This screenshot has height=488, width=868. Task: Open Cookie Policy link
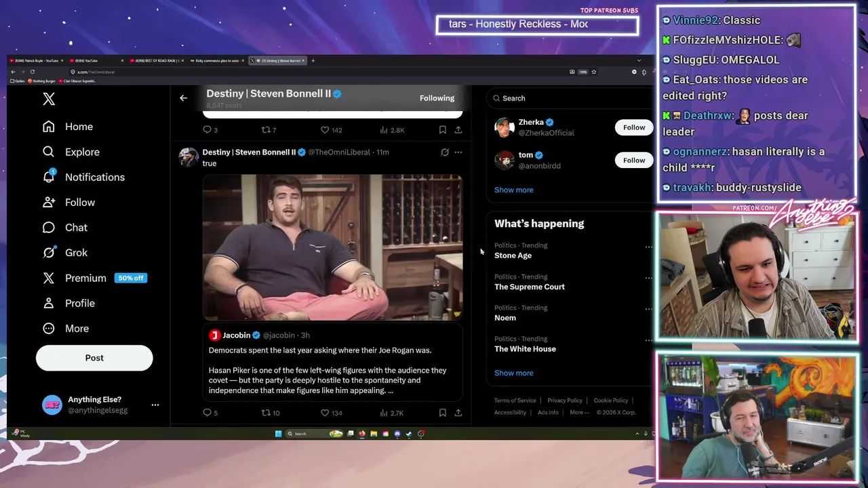[610, 401]
